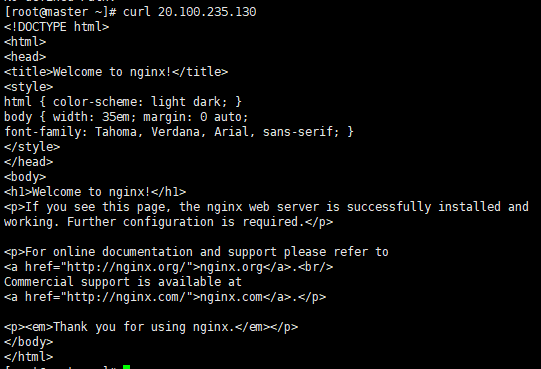Click the closing </head> tag
The width and height of the screenshot is (541, 369).
29,162
